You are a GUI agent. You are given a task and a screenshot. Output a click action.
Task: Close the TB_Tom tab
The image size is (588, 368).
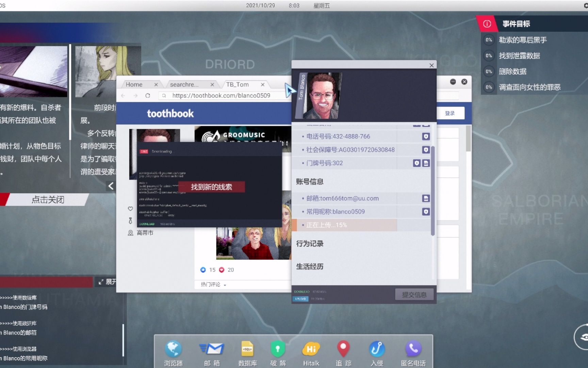263,85
